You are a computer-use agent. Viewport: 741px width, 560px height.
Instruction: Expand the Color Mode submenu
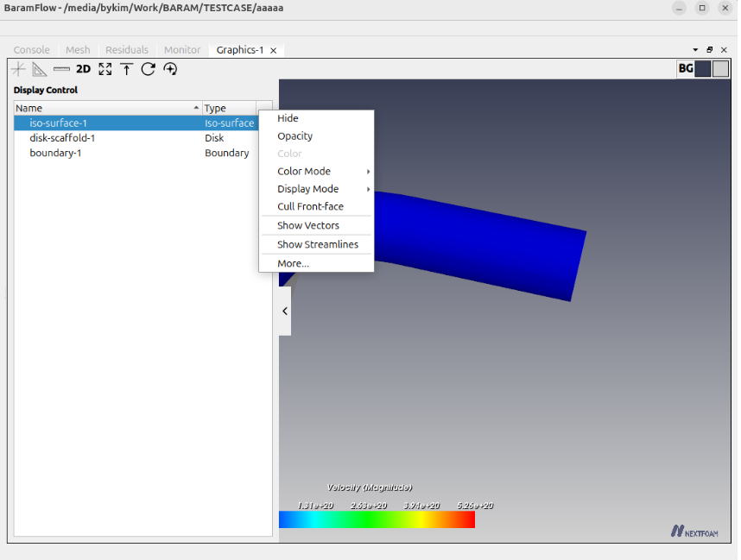pyautogui.click(x=316, y=172)
